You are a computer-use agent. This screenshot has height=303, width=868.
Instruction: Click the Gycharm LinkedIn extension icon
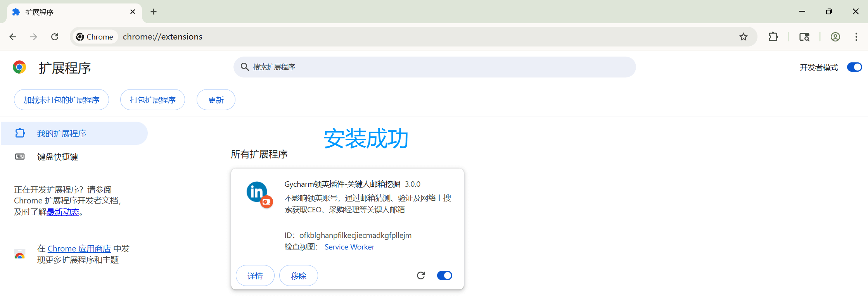pos(259,194)
